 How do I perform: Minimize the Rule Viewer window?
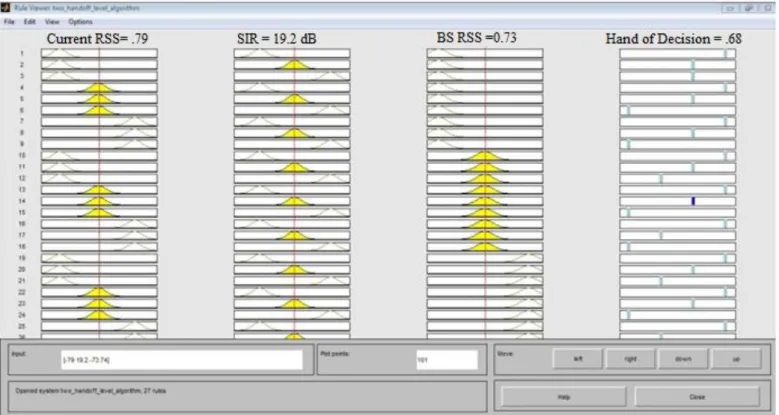[x=730, y=8]
